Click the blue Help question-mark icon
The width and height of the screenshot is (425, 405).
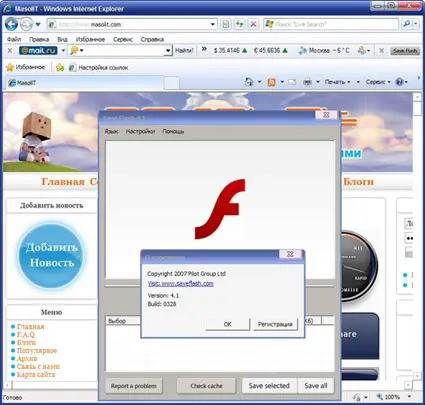point(399,82)
